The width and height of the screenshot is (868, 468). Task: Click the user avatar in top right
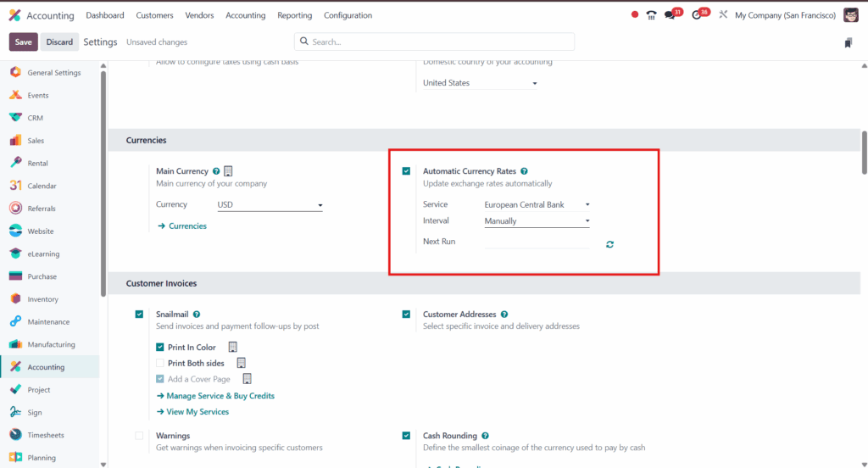click(851, 15)
